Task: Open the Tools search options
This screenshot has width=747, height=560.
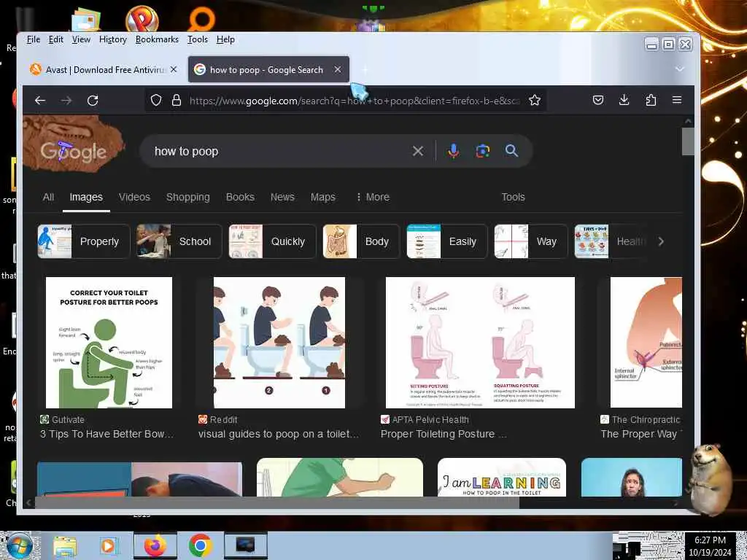Action: (x=513, y=197)
